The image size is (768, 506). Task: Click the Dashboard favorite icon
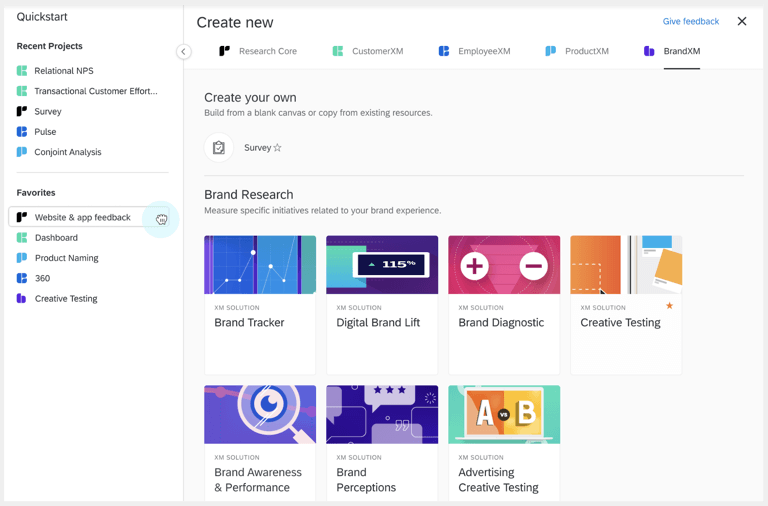pos(22,238)
